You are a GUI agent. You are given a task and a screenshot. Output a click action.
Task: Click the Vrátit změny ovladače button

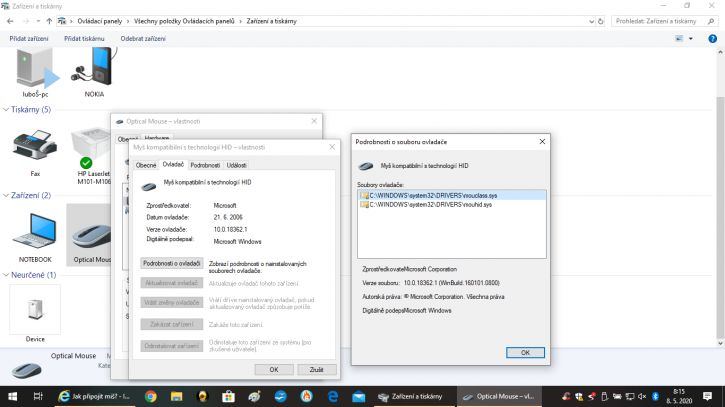172,302
